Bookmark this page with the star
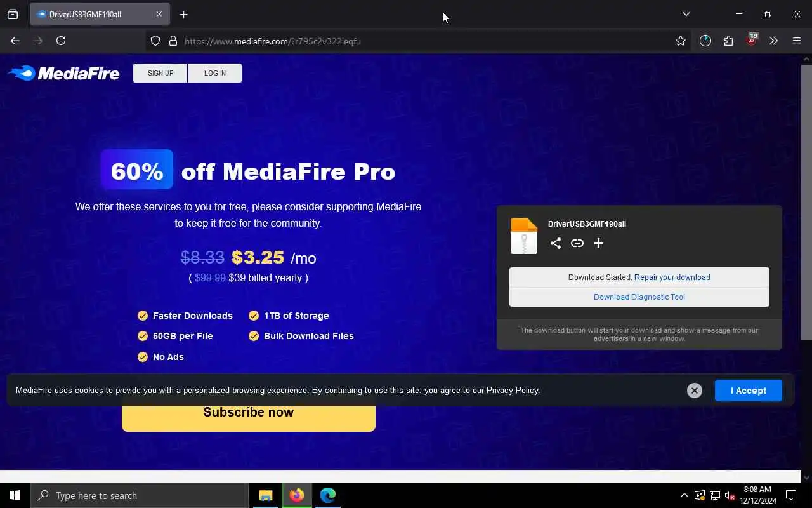Screen dimensions: 812x508 681,41
